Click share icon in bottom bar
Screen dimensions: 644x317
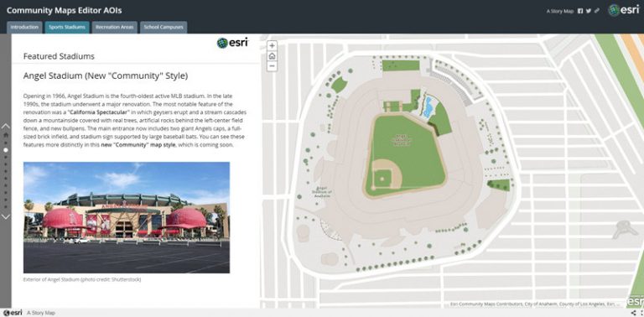click(633, 313)
